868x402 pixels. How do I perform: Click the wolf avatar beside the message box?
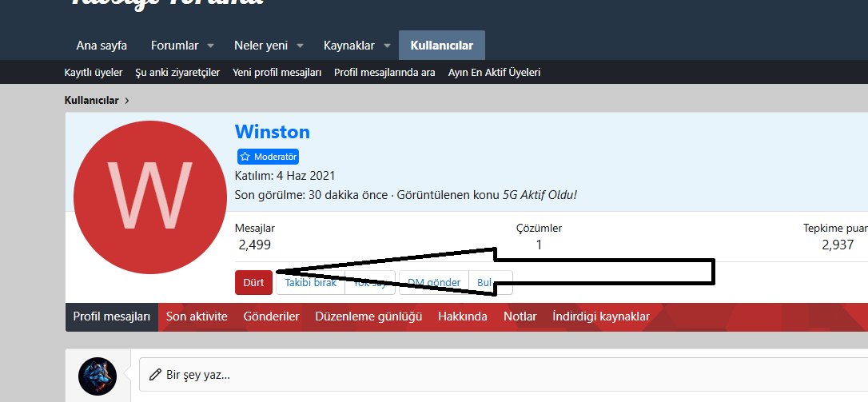(98, 374)
